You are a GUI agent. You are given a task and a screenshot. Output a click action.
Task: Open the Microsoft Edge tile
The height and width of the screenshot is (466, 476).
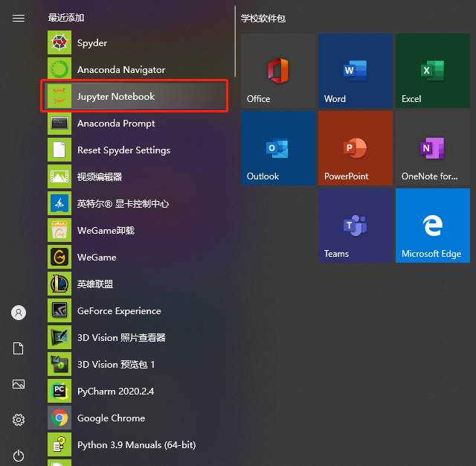pos(432,226)
